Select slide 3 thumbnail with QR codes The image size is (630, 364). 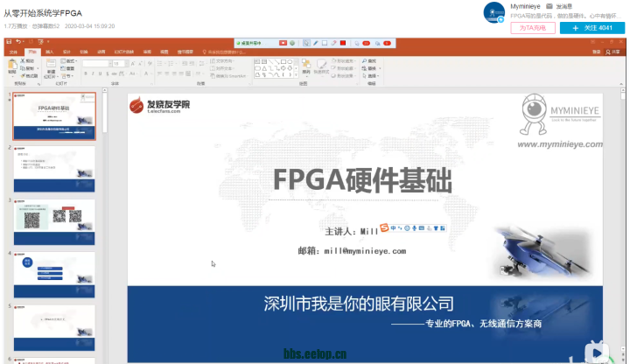coord(54,222)
